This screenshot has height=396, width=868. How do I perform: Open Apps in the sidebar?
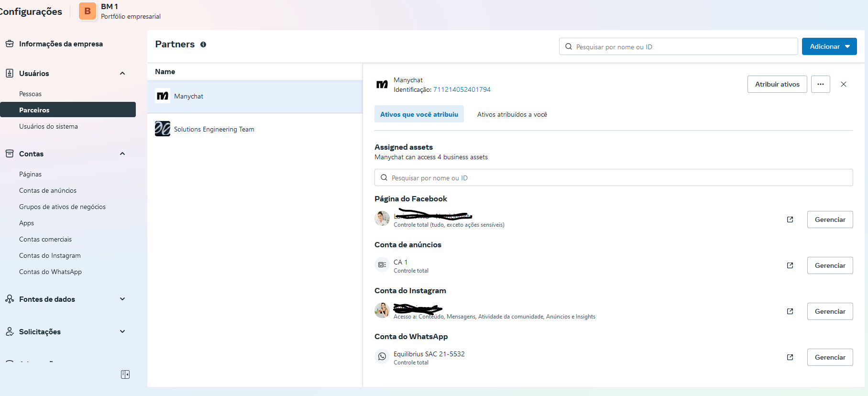pyautogui.click(x=26, y=223)
